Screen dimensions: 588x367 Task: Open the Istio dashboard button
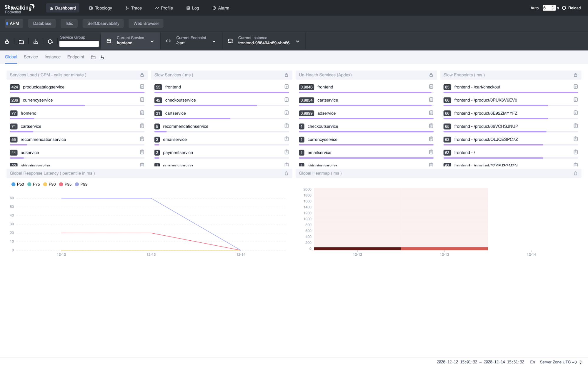click(x=69, y=24)
